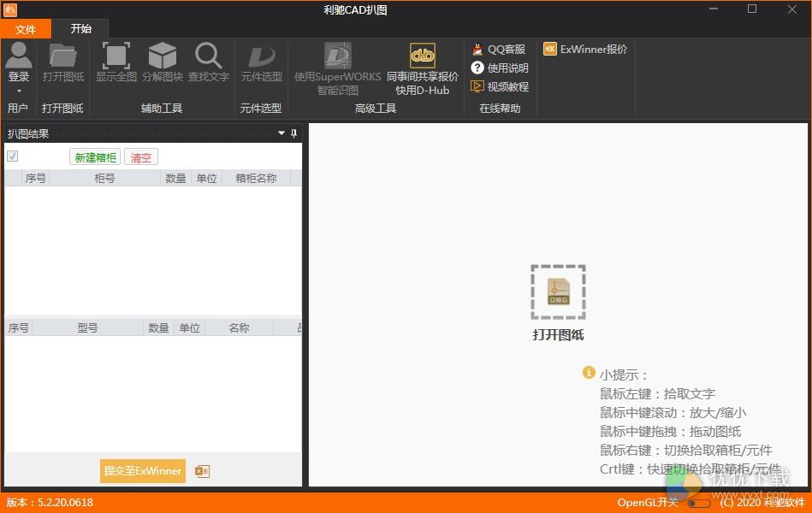812x513 pixels.
Task: Click the upper table 序号 column header
Action: (35, 178)
